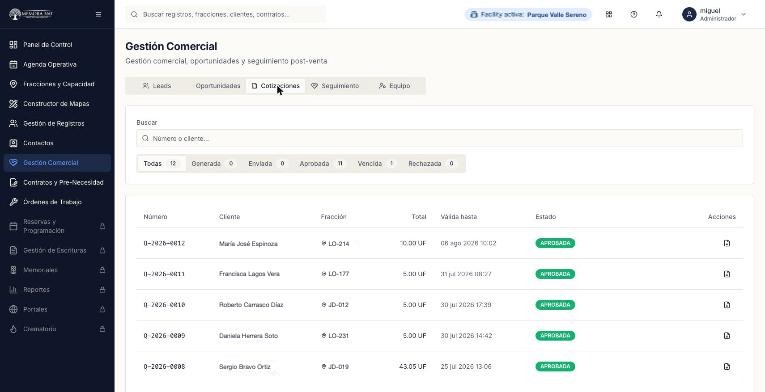
Task: Open the apps grid icon in header
Action: click(x=609, y=15)
